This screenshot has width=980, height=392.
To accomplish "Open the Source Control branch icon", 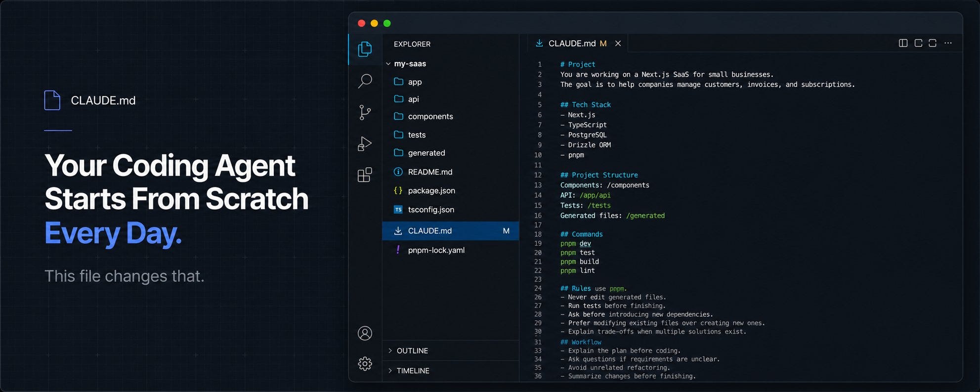I will (x=365, y=113).
